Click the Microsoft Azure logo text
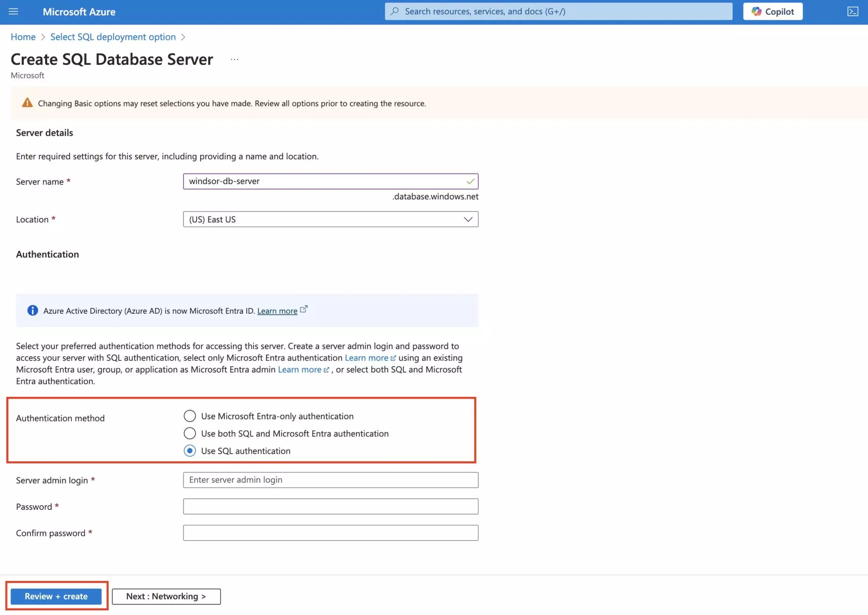Screen dimensions: 868x615 [79, 12]
